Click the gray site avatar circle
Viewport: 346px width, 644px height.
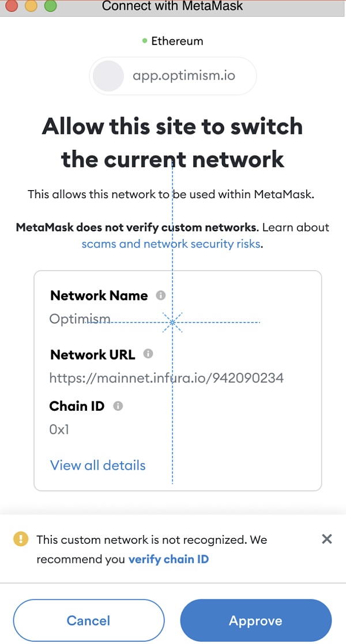(108, 76)
